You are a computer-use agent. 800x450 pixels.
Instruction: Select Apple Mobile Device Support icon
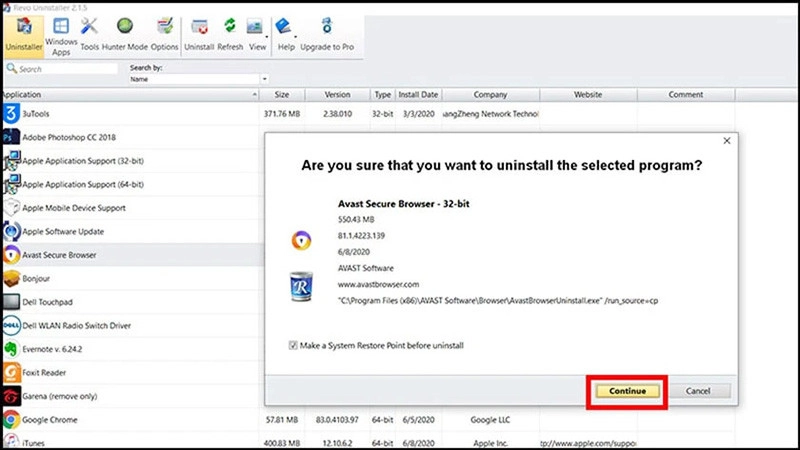(x=11, y=208)
